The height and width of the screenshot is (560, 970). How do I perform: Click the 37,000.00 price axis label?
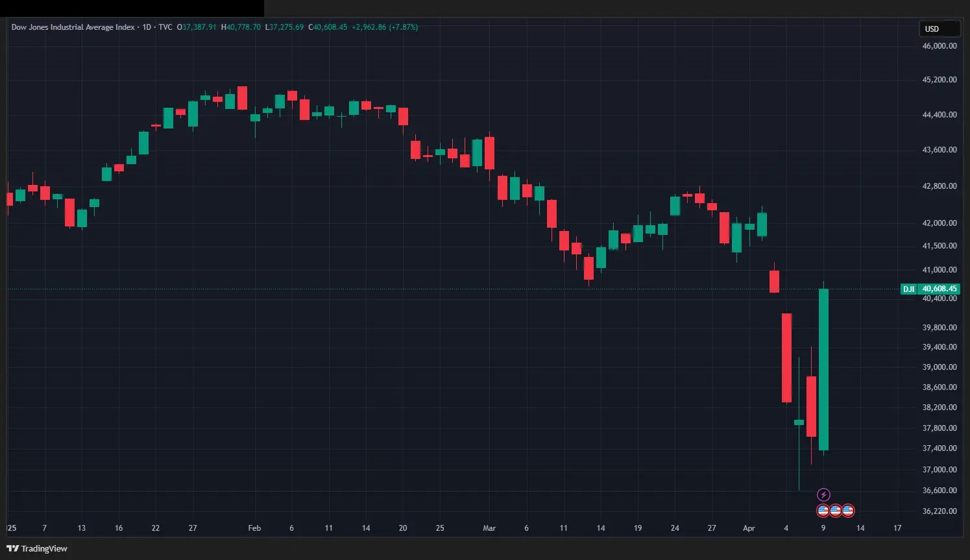point(940,470)
